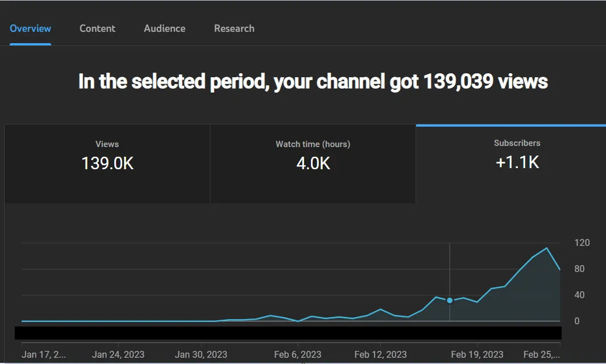Click the Jan 30, 2023 axis label
The height and width of the screenshot is (364, 606).
tap(201, 354)
